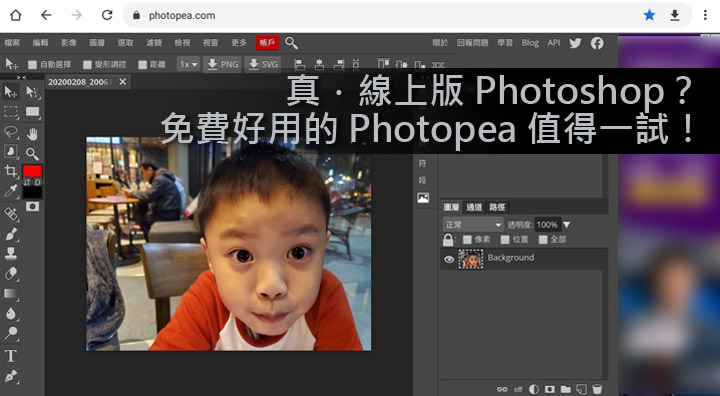This screenshot has width=720, height=396.
Task: Switch to the 路徑 paths tab
Action: [497, 207]
